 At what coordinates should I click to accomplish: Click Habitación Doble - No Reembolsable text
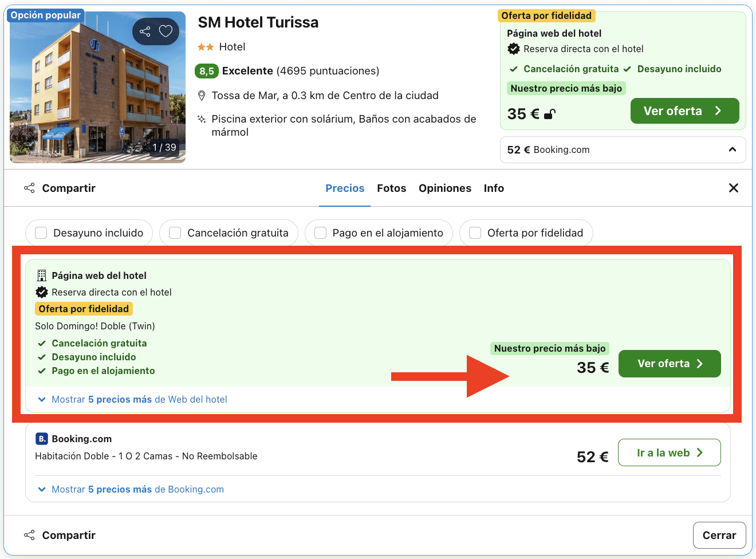146,456
